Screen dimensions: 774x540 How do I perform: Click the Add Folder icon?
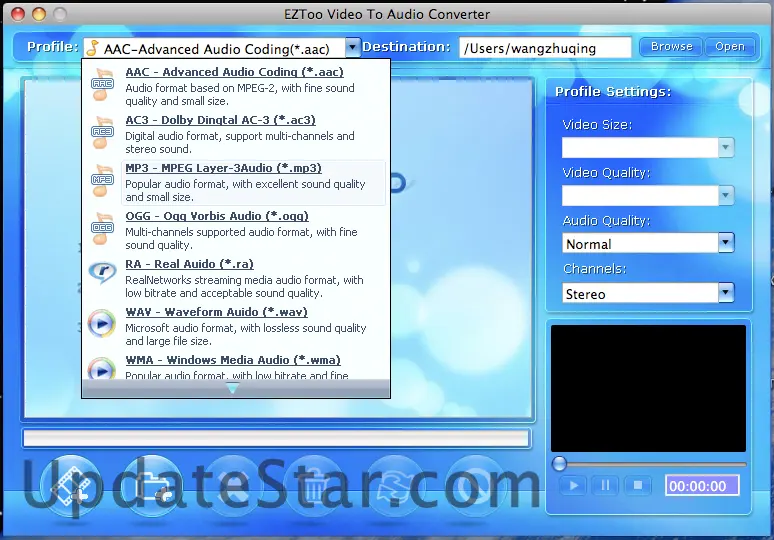tap(152, 486)
